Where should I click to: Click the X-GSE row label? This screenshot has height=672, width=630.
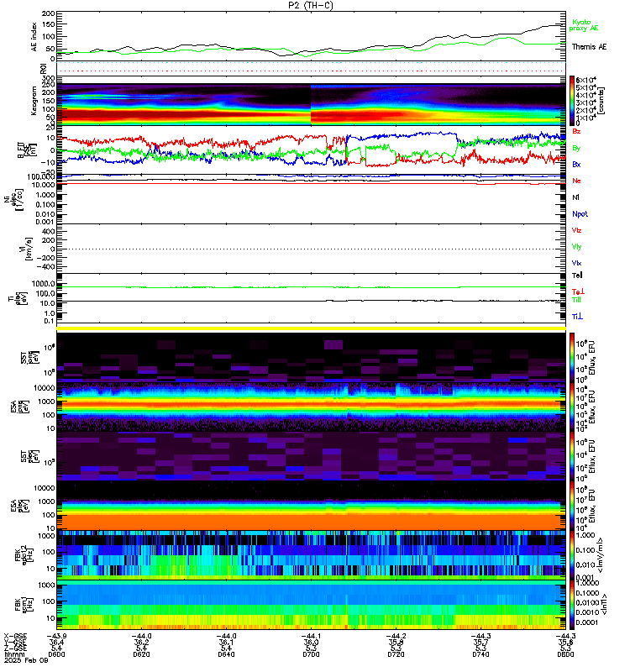click(15, 636)
